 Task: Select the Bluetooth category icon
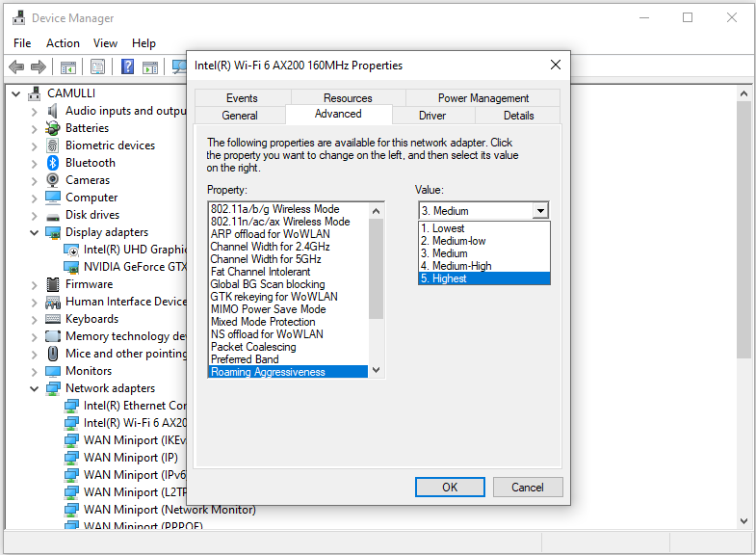(53, 163)
